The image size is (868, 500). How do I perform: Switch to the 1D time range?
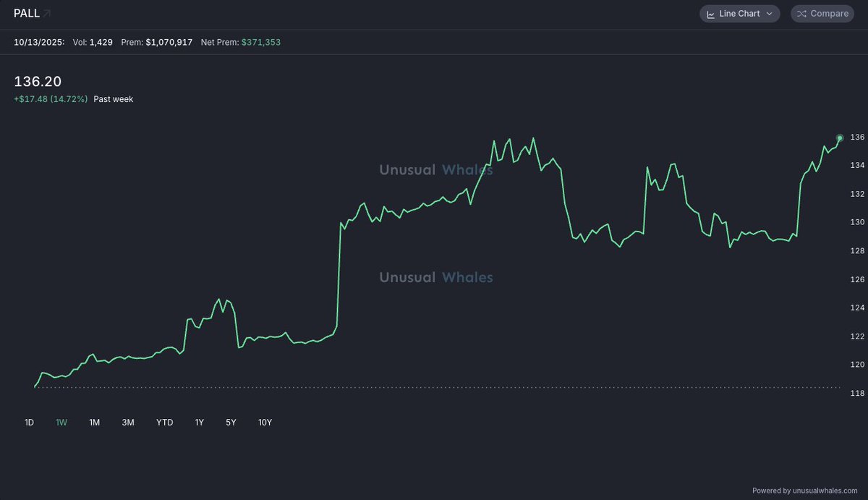(x=29, y=423)
